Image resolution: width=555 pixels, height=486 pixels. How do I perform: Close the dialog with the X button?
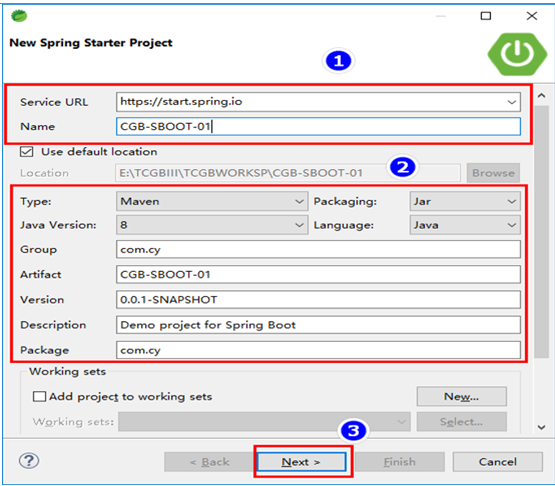point(532,16)
